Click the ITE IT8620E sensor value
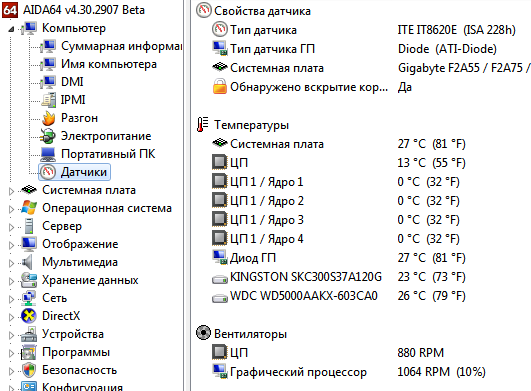The image size is (531, 391). [x=456, y=30]
